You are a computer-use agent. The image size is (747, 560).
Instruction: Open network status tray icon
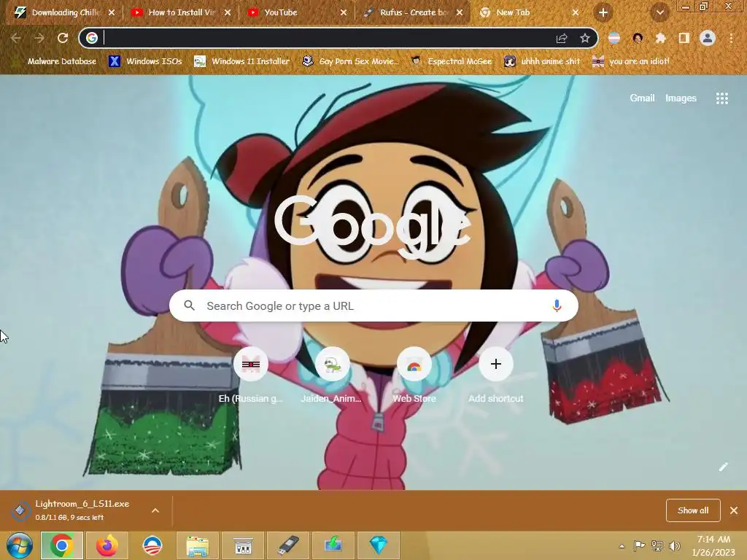(x=657, y=545)
